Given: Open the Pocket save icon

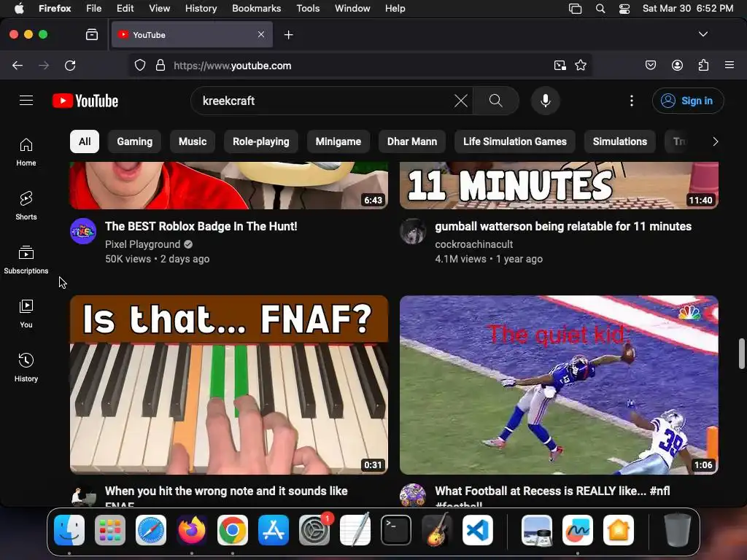Looking at the screenshot, I should [x=650, y=65].
